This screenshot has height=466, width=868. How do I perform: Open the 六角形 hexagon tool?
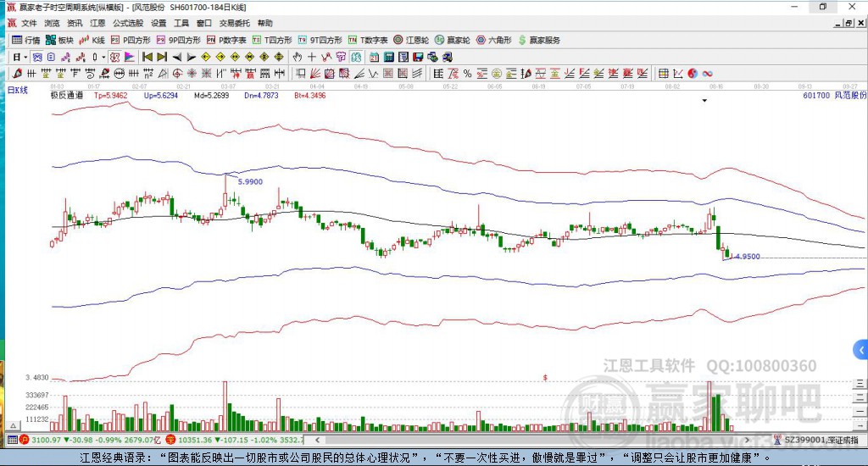pyautogui.click(x=494, y=40)
